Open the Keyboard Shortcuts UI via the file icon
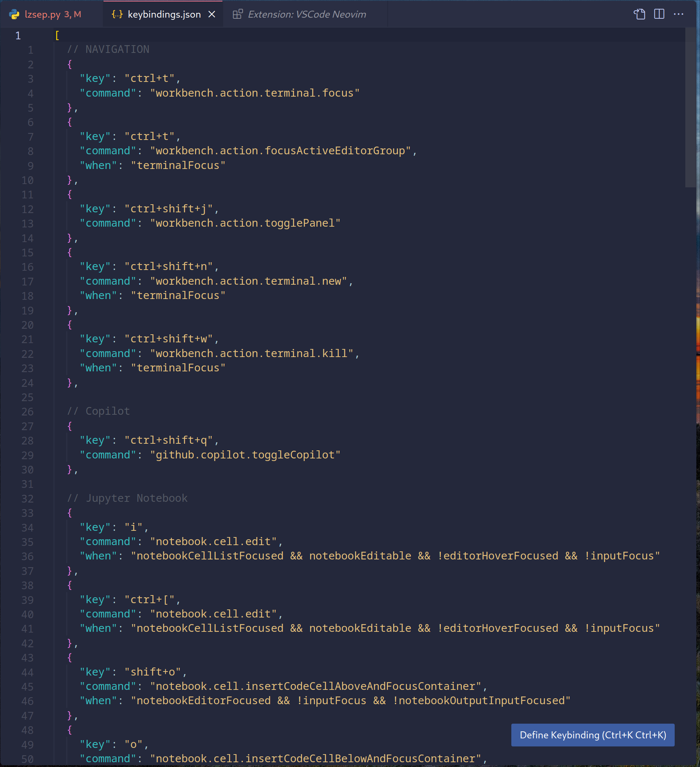 click(640, 14)
